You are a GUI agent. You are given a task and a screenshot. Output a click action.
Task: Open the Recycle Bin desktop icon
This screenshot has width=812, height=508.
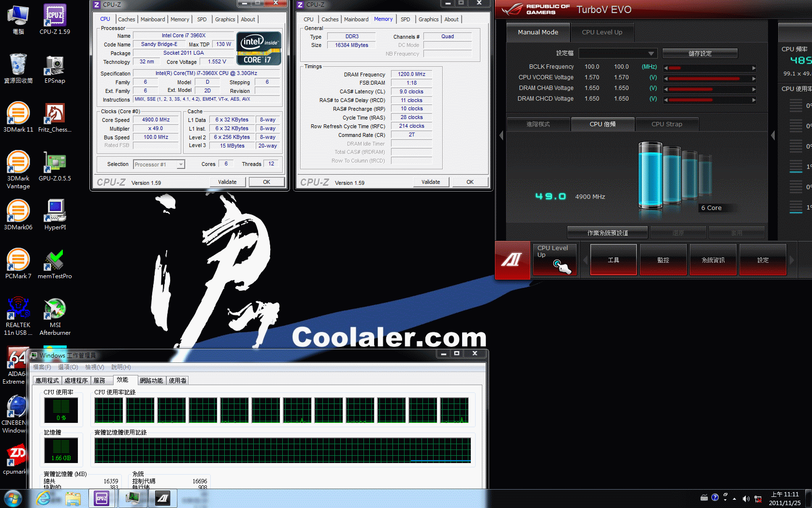(18, 68)
